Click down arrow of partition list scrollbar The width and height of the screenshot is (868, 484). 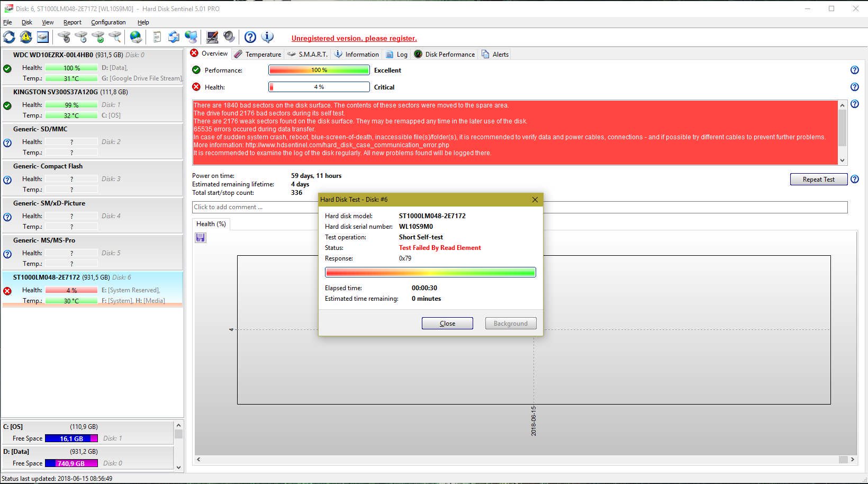pos(178,467)
